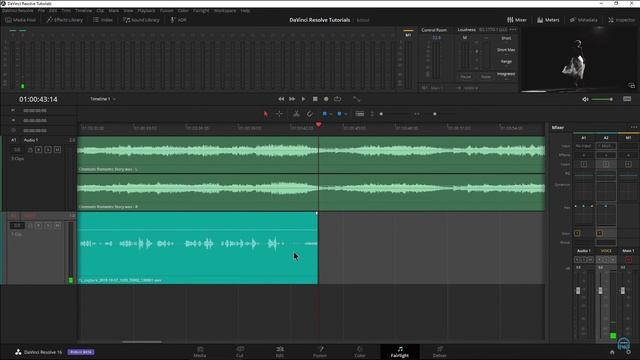Image resolution: width=640 pixels, height=360 pixels.
Task: Toggle the snapping magnet icon
Action: pos(309,114)
